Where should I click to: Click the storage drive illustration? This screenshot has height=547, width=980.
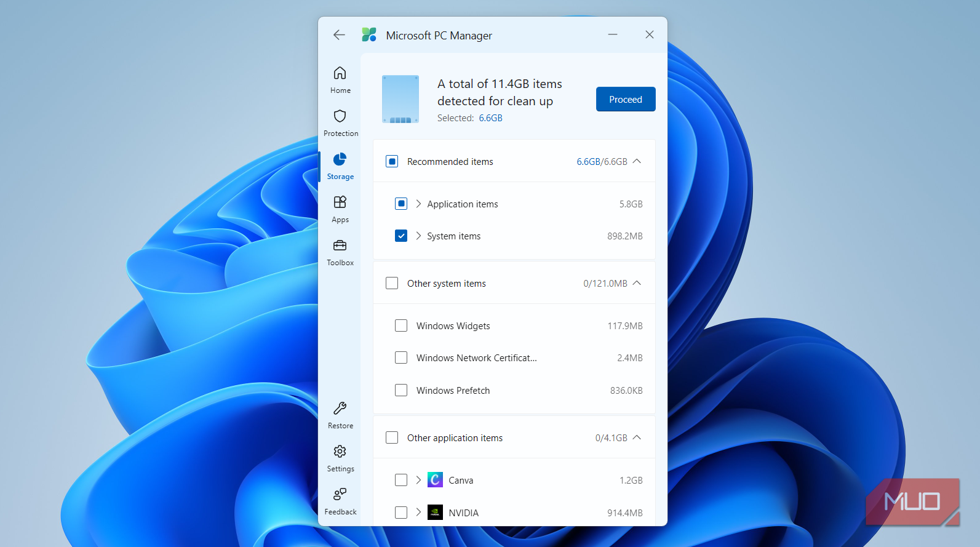[x=400, y=99]
